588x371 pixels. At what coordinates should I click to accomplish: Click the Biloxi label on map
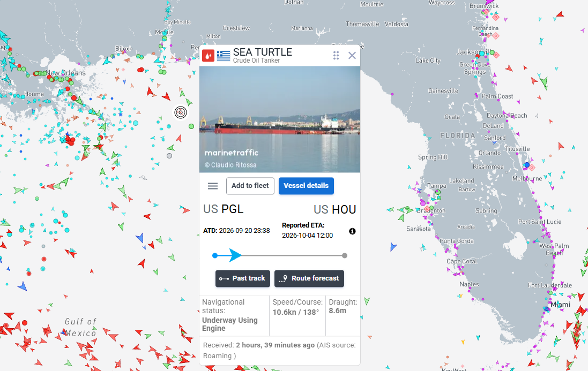123,49
